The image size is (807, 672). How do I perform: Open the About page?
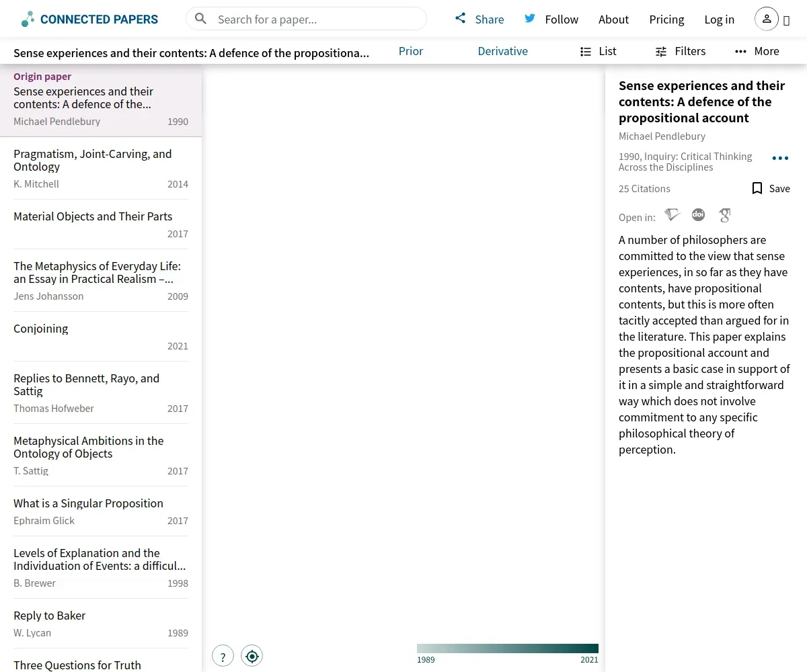(613, 19)
